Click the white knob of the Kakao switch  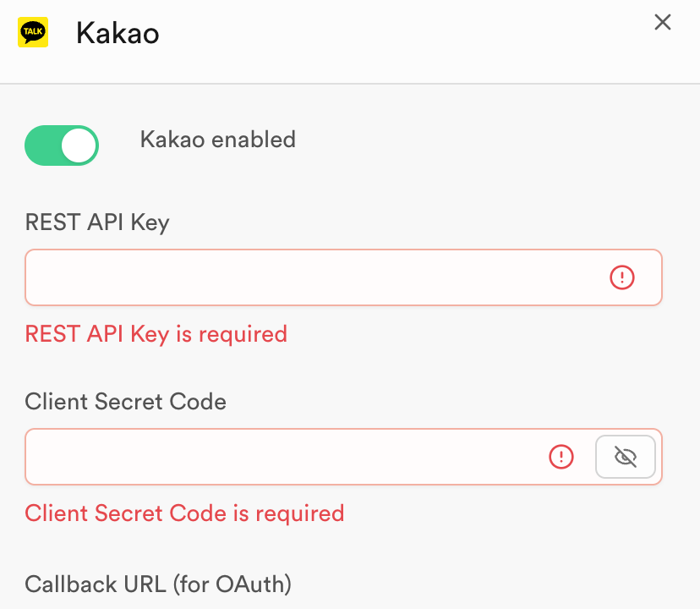tap(79, 145)
